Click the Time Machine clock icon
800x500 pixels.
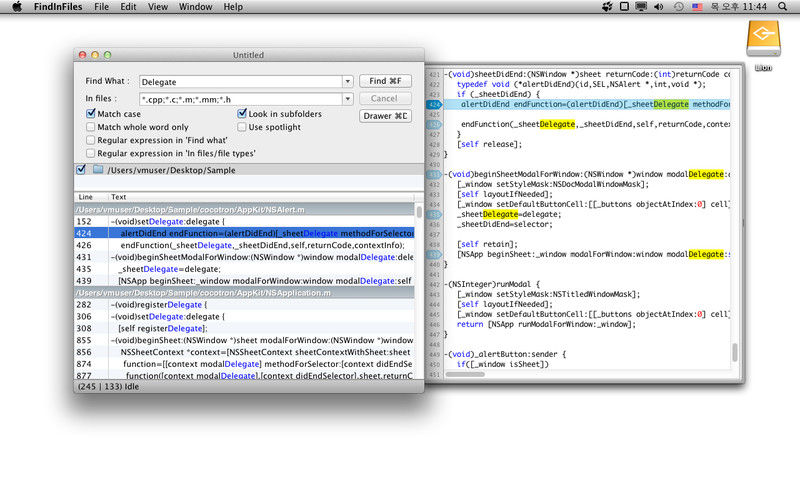[679, 7]
